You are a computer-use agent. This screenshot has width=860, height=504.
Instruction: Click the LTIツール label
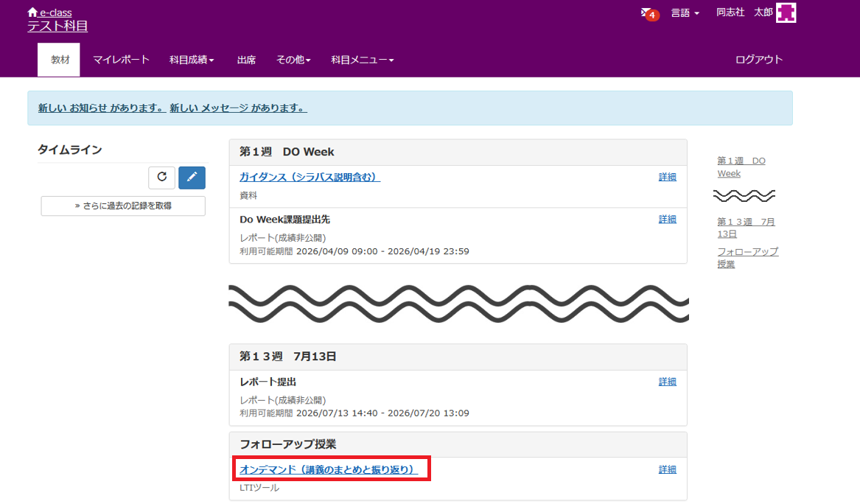click(259, 488)
